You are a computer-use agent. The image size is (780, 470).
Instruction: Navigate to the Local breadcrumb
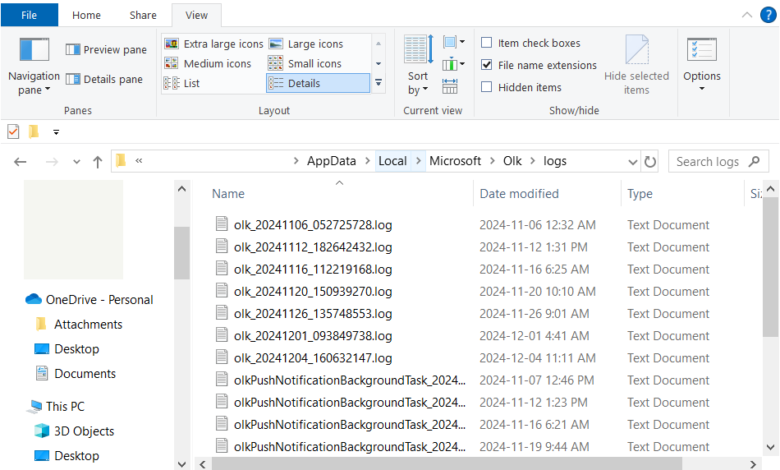tap(392, 161)
